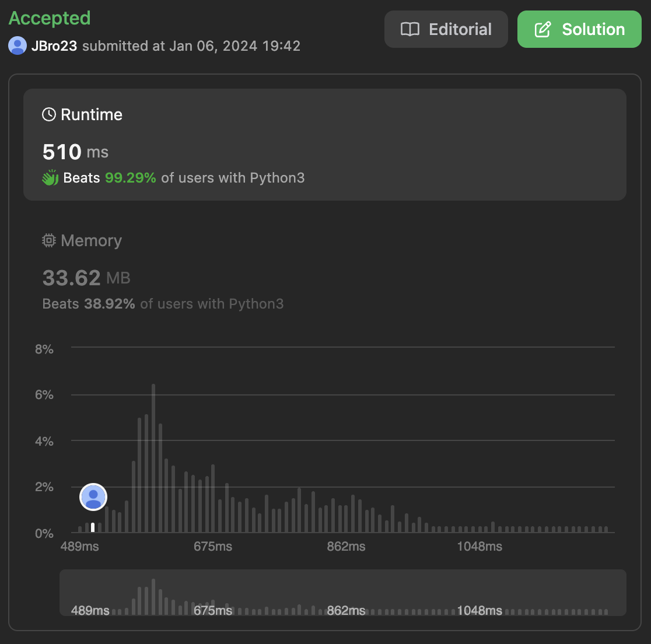Select the Runtime panel

(x=325, y=144)
